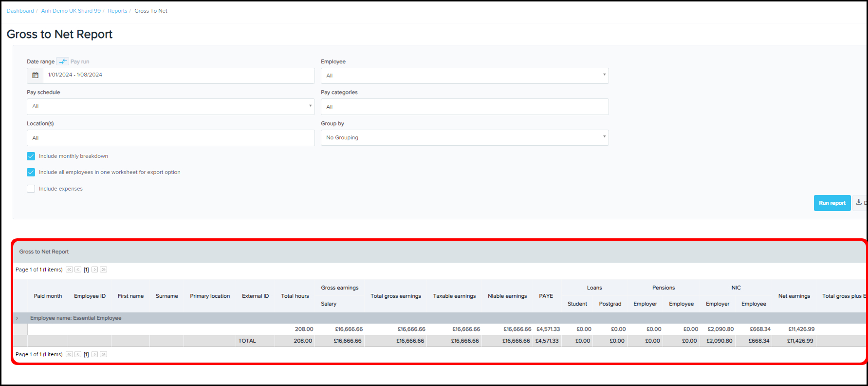
Task: Go to the Dashboard breadcrumb link
Action: pyautogui.click(x=20, y=11)
